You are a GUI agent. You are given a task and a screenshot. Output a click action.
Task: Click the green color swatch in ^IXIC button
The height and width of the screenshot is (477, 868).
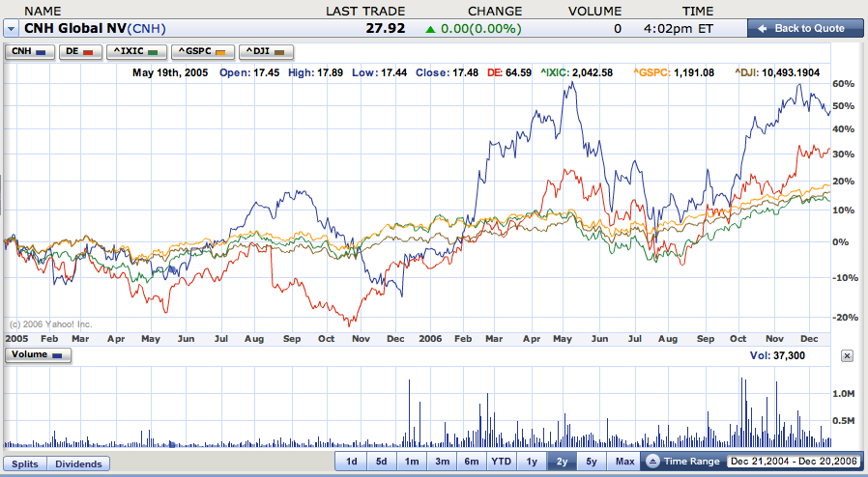tap(153, 52)
